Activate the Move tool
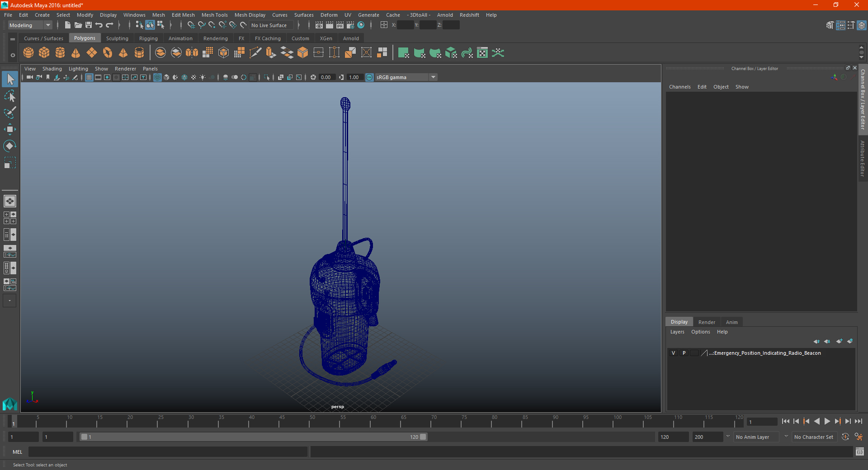 (10, 129)
